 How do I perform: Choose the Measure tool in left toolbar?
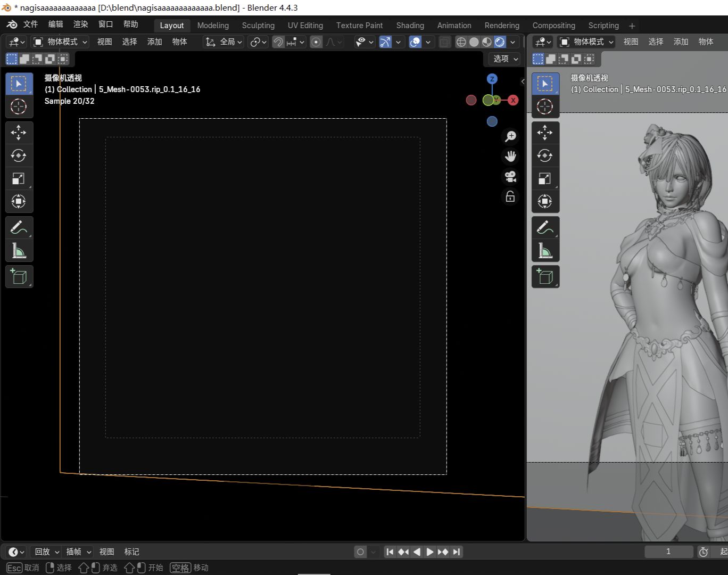tap(19, 251)
